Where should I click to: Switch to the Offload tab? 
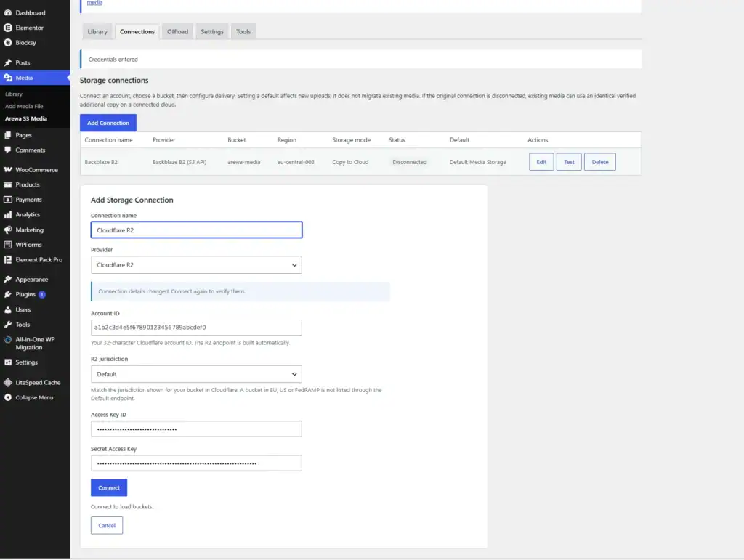[177, 32]
